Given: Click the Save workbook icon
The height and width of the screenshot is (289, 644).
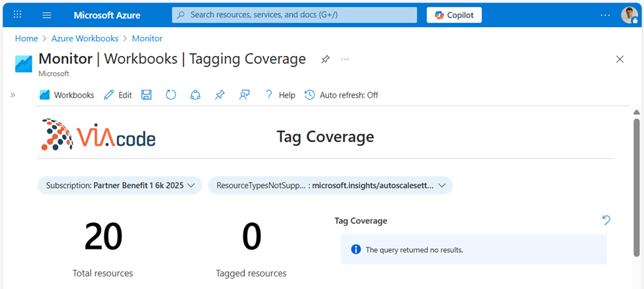Looking at the screenshot, I should click(147, 95).
